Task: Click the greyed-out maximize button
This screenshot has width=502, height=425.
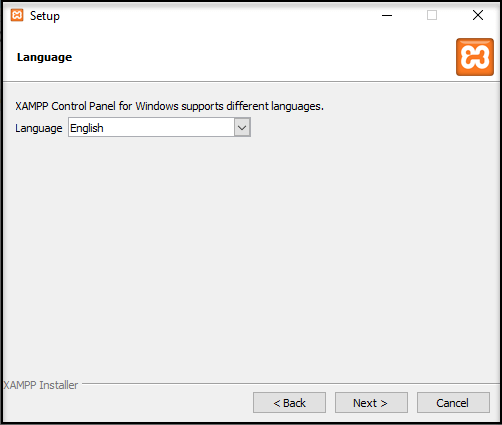Action: pos(432,15)
